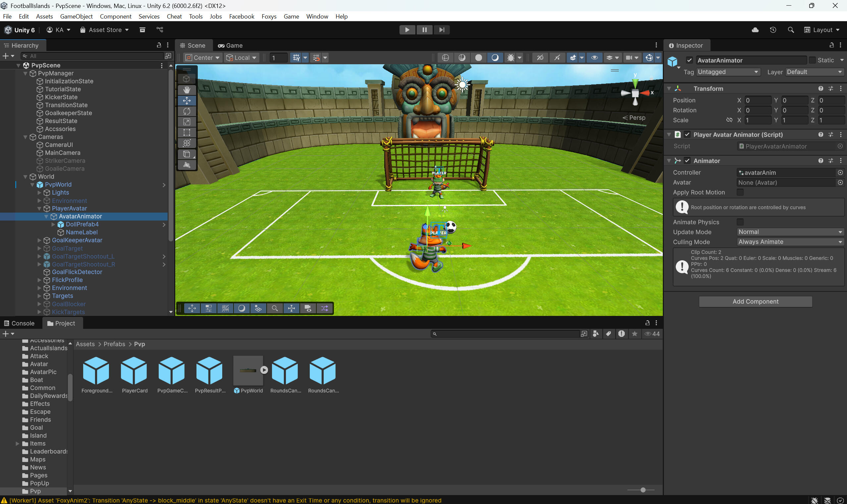Expand the GoalKeeperAvatar tree item

(x=39, y=240)
